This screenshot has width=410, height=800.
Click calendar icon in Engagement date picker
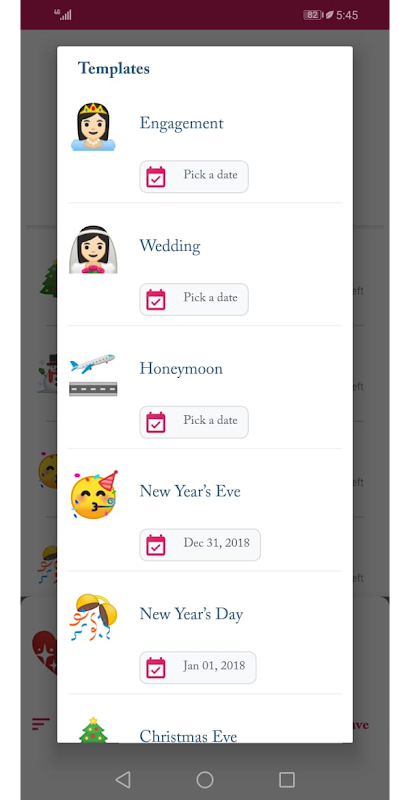156,177
